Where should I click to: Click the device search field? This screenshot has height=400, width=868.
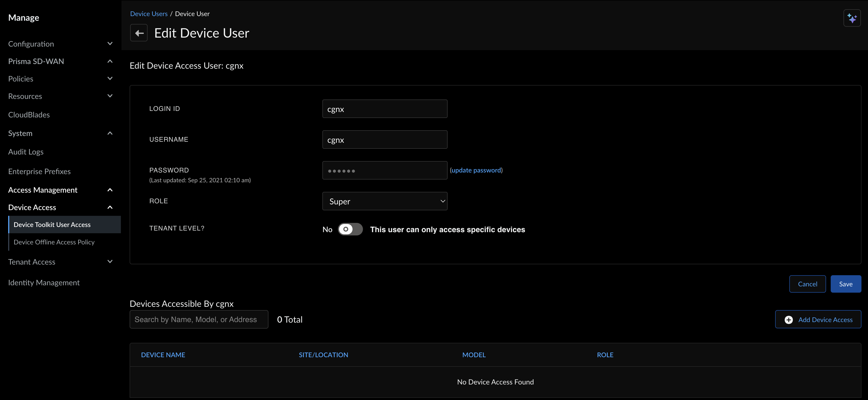[198, 319]
